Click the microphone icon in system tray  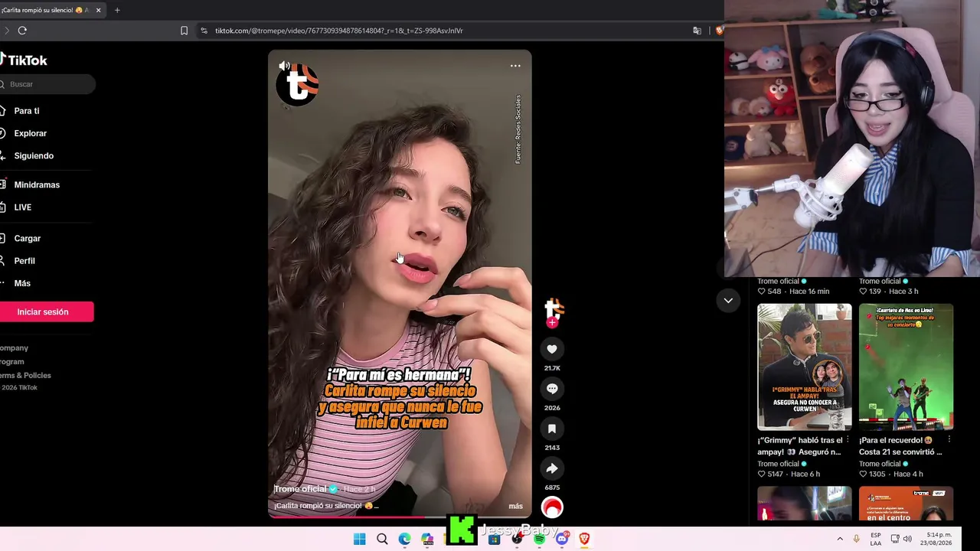[857, 539]
